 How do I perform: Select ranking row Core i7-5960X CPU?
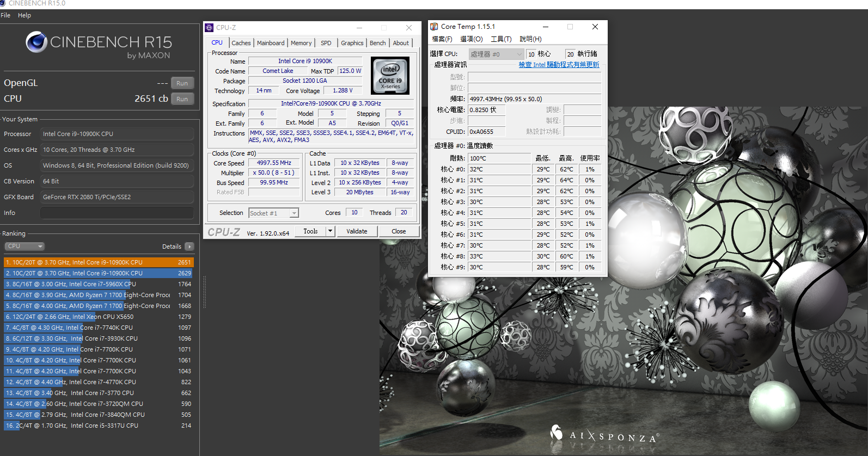99,284
